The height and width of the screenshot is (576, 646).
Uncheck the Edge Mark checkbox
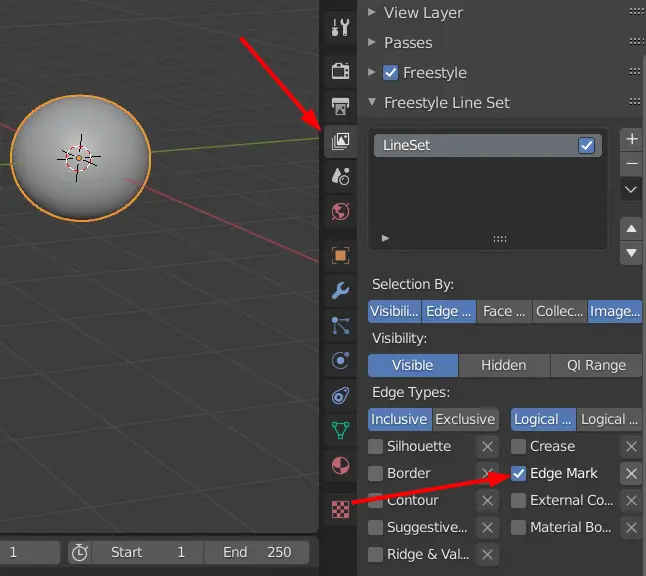(518, 473)
